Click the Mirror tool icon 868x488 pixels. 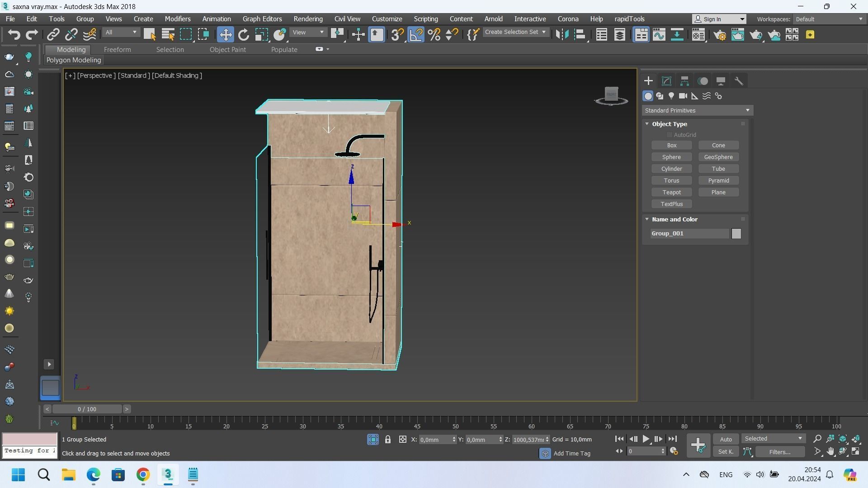click(562, 35)
